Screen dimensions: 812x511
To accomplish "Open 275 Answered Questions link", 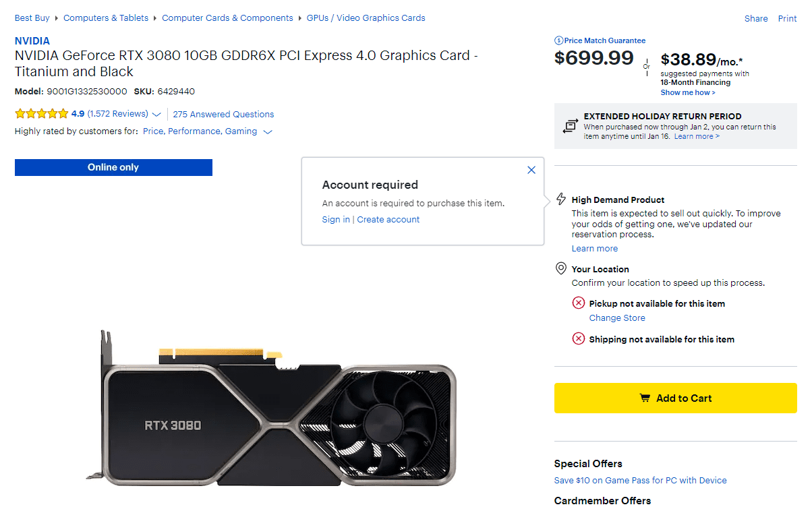I will coord(224,115).
